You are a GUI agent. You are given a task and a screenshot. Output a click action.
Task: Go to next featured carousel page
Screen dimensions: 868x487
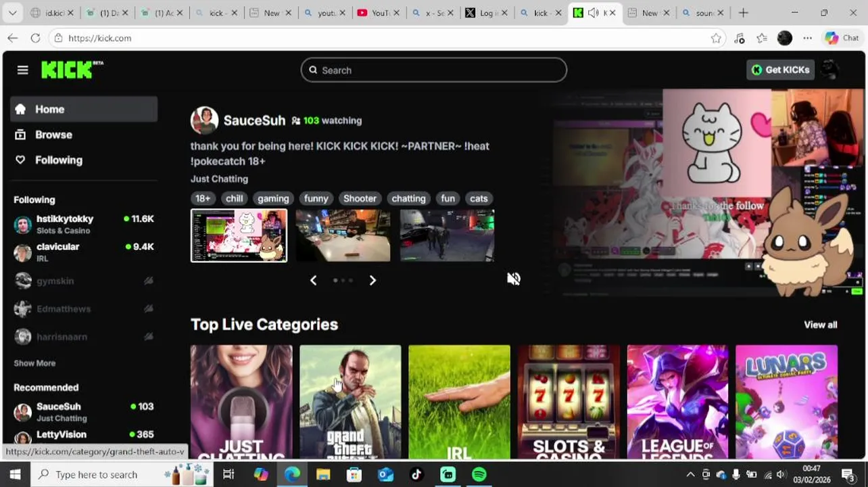click(372, 280)
